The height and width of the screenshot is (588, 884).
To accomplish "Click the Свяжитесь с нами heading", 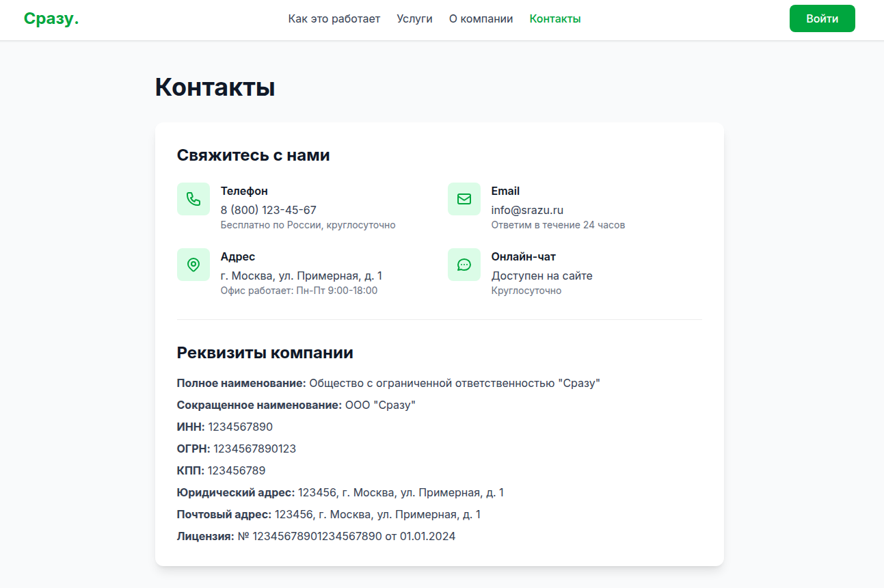I will click(253, 155).
